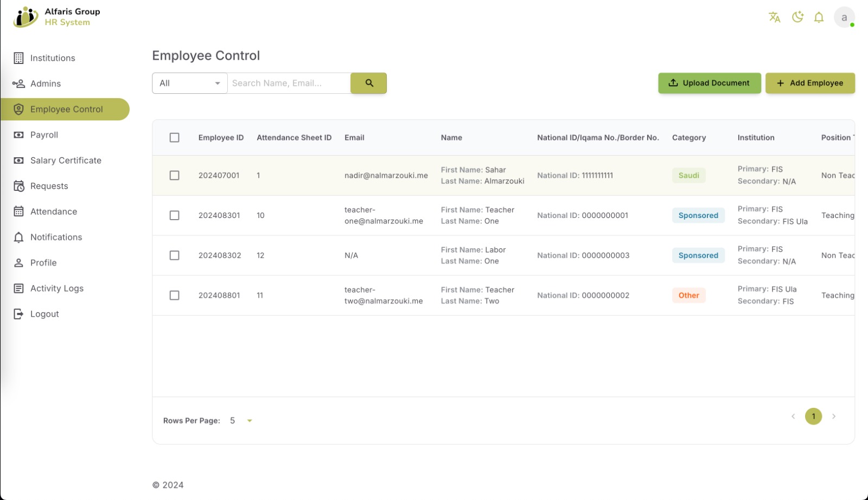
Task: Click the language translate icon
Action: coord(774,17)
